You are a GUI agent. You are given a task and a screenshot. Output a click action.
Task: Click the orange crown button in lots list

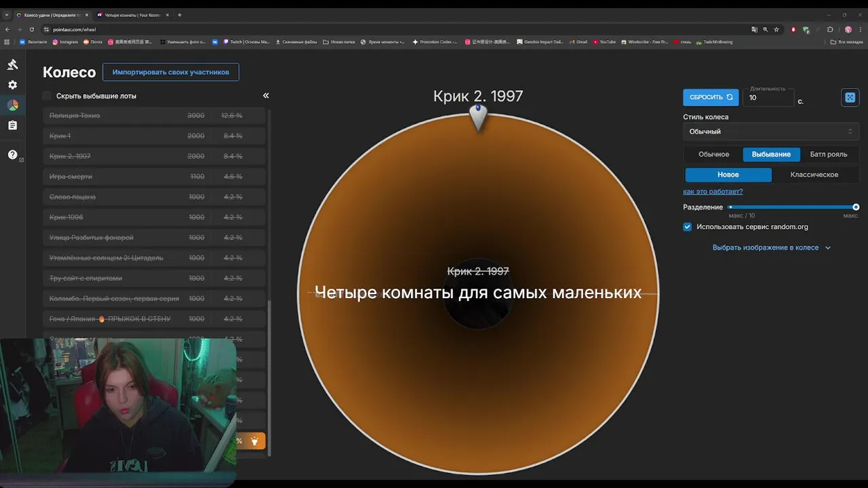(x=254, y=441)
